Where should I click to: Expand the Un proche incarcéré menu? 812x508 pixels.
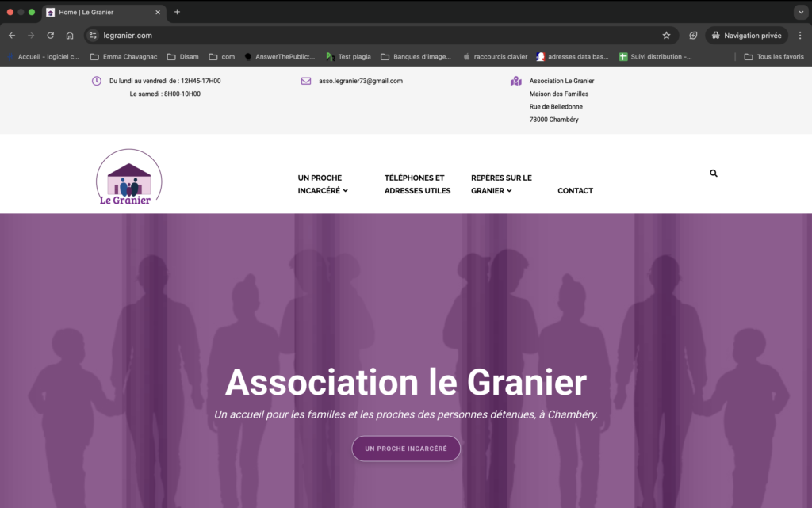[323, 184]
